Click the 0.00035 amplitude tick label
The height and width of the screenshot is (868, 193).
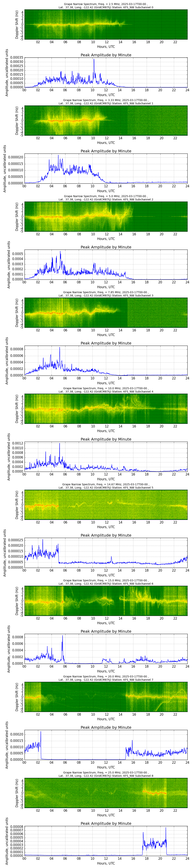17,58
